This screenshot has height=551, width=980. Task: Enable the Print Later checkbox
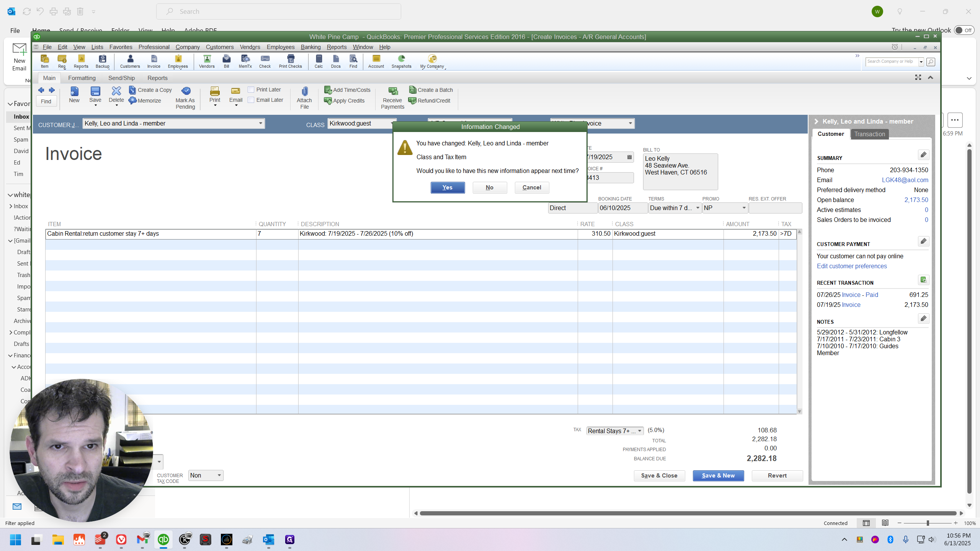[x=251, y=90]
